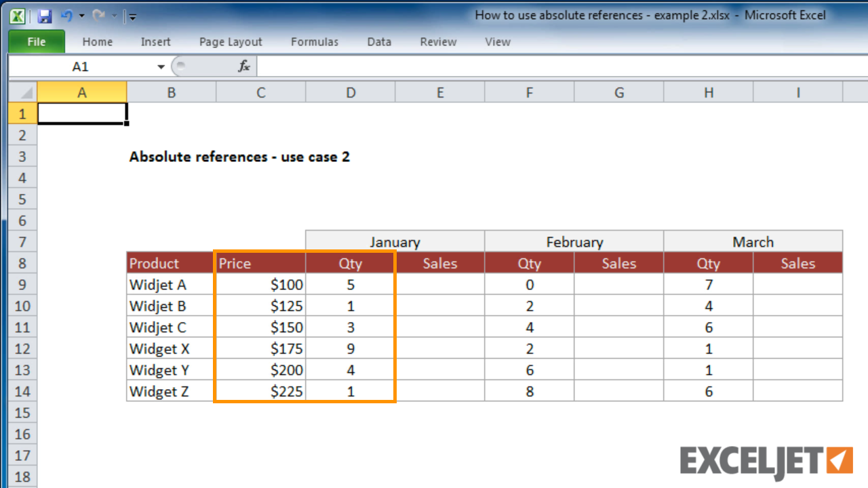
Task: Click the Insert Function fx icon
Action: tap(244, 66)
